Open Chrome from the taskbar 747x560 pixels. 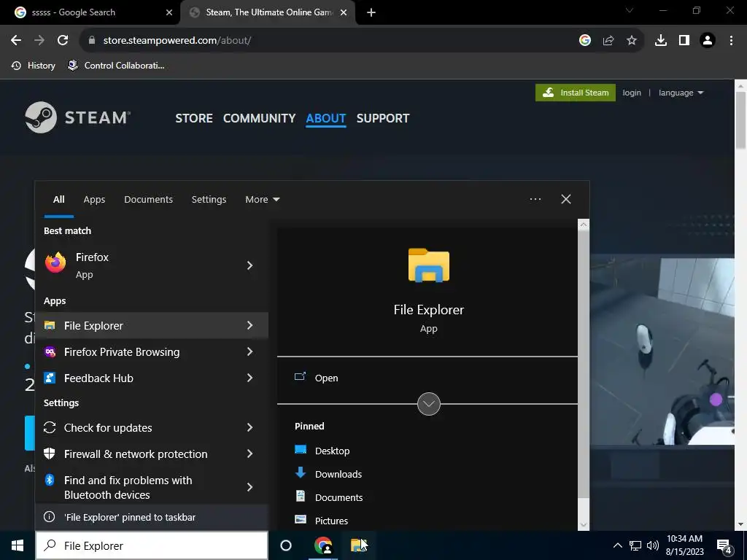pos(323,545)
